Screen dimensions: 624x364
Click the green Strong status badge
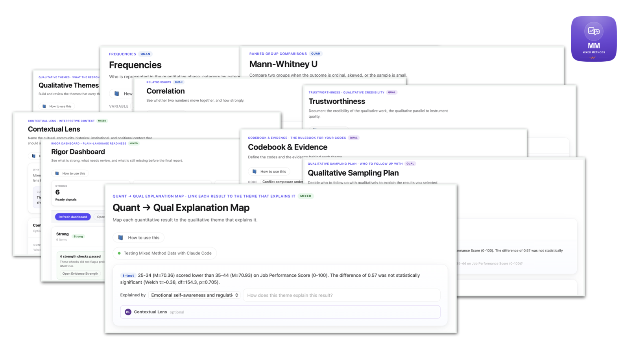tap(78, 237)
